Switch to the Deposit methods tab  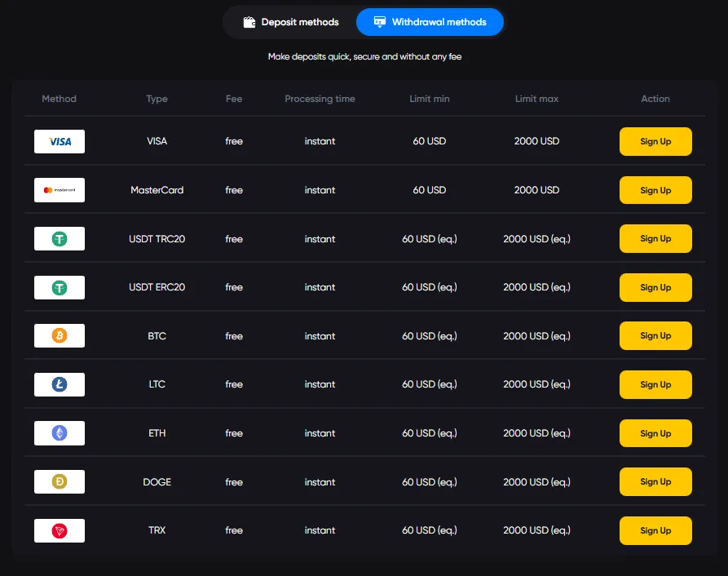(x=291, y=22)
